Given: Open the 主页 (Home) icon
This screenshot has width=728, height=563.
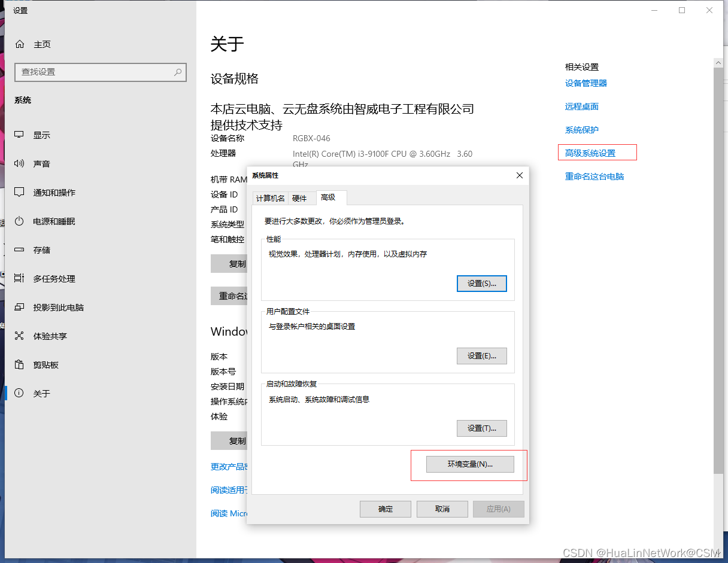Looking at the screenshot, I should (19, 44).
